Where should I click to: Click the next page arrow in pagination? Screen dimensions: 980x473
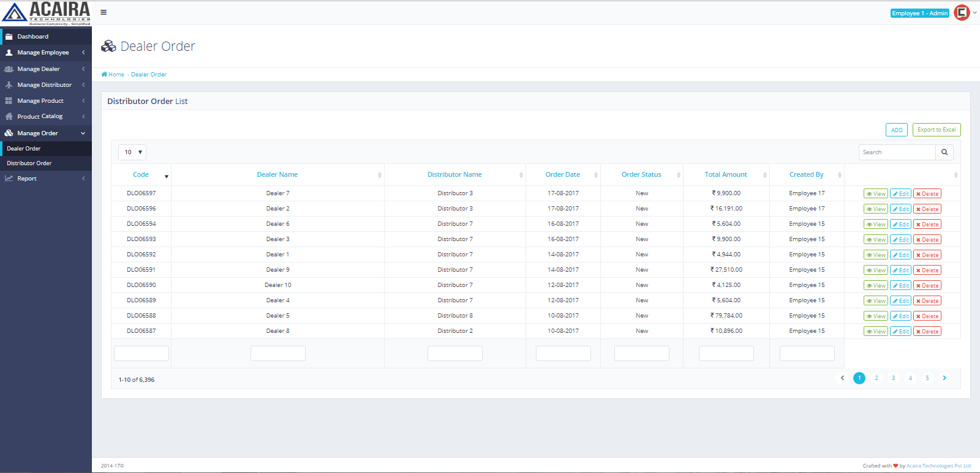pos(944,378)
